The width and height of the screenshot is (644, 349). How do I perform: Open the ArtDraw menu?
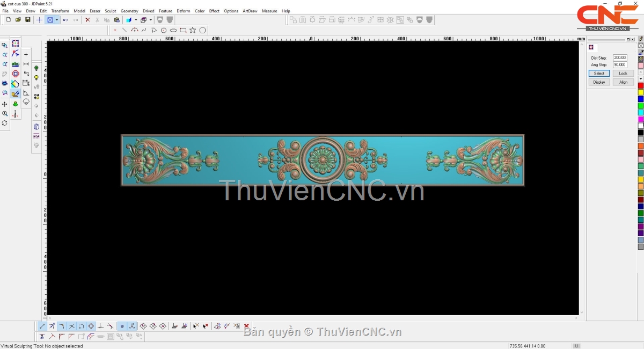coord(250,11)
